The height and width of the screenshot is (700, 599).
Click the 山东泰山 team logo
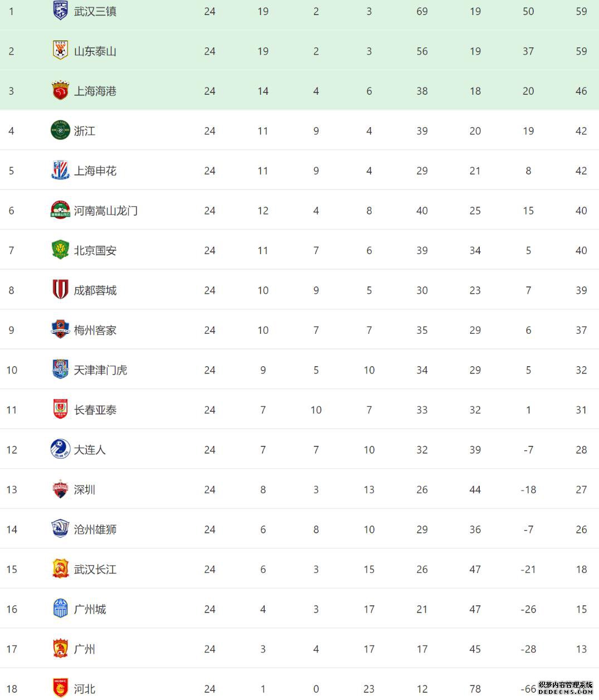[60, 51]
